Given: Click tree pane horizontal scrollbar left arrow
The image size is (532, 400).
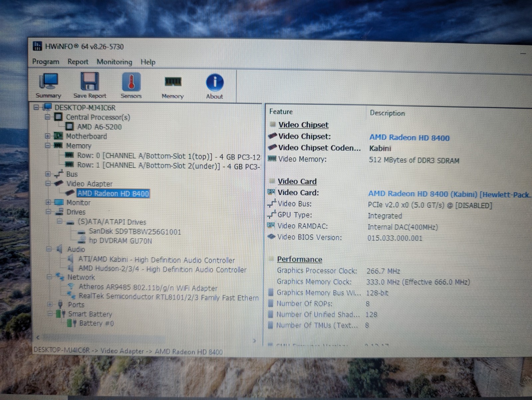Looking at the screenshot, I should (38, 338).
